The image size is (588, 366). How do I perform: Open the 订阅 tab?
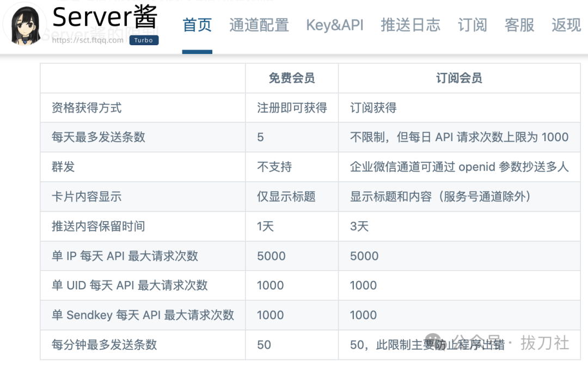coord(473,25)
